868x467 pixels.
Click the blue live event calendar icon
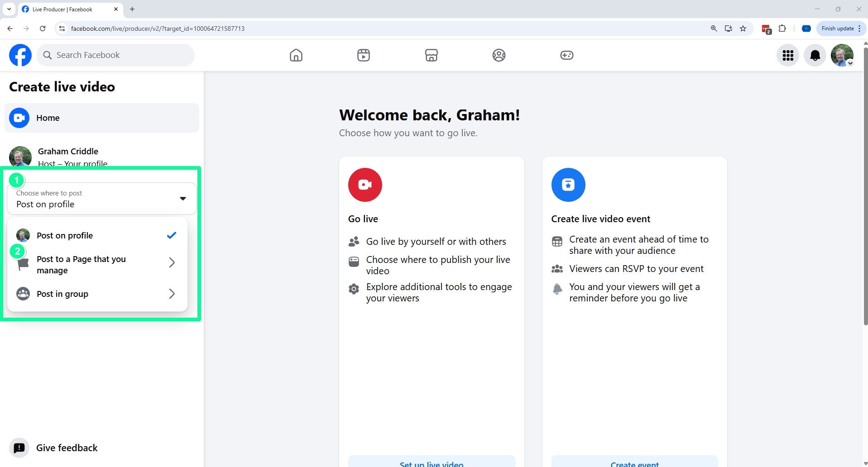coord(568,185)
